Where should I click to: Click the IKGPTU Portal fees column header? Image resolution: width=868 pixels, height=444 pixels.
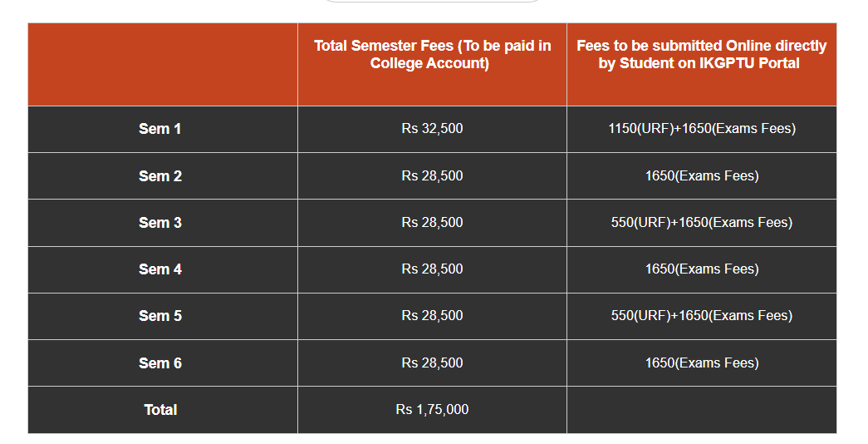click(x=701, y=54)
